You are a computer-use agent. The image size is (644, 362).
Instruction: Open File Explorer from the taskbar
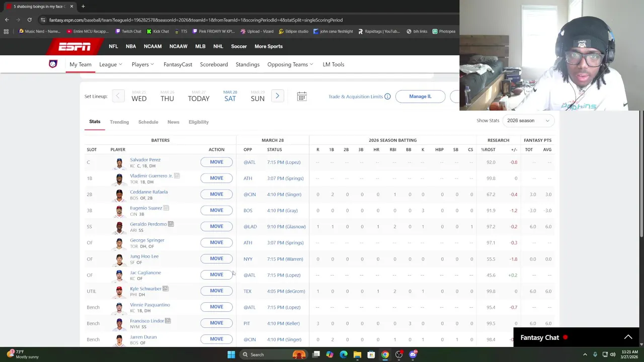(357, 354)
